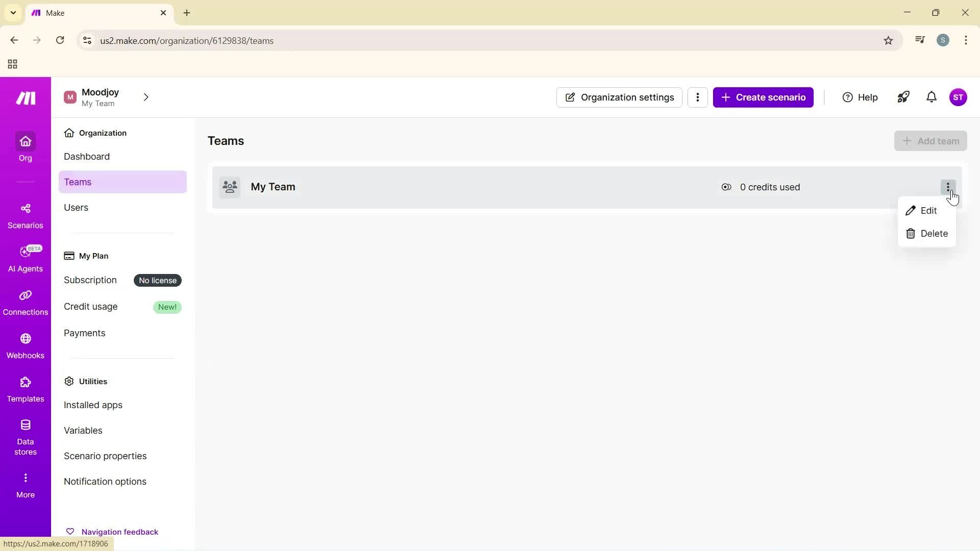
Task: Open notifications via the bell icon
Action: [x=932, y=97]
